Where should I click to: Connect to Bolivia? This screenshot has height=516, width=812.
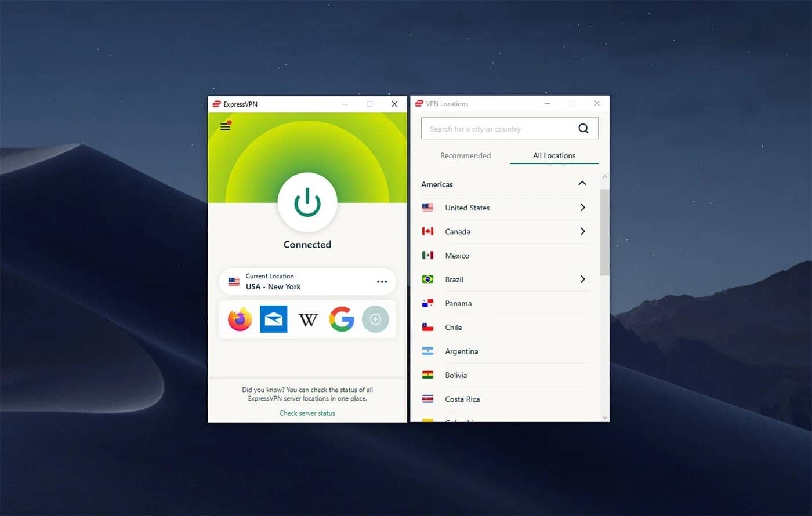click(505, 375)
